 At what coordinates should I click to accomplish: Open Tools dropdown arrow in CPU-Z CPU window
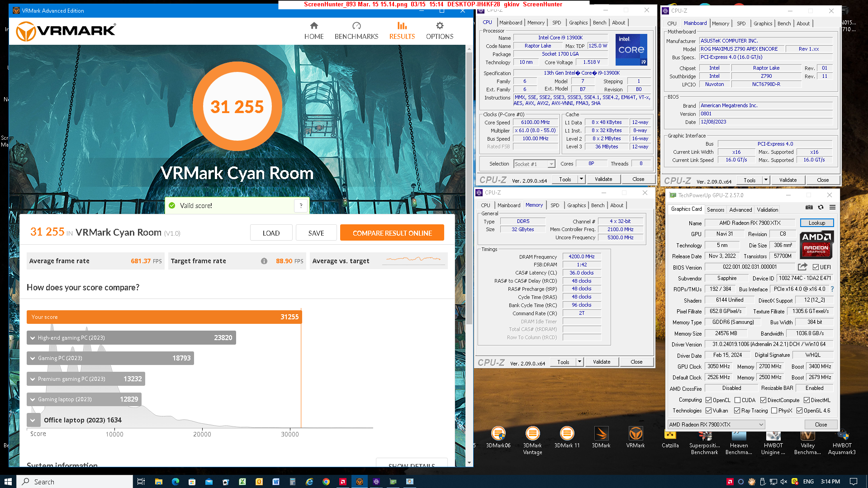click(582, 179)
